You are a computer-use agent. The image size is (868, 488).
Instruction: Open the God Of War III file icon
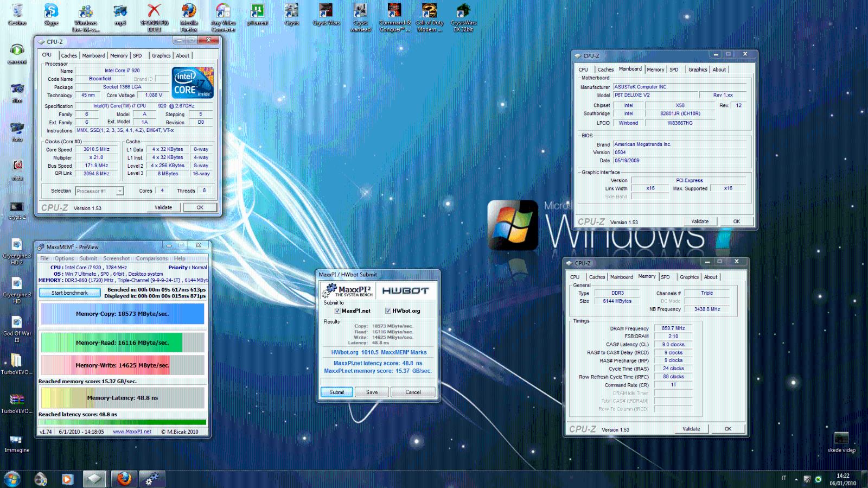coord(17,328)
